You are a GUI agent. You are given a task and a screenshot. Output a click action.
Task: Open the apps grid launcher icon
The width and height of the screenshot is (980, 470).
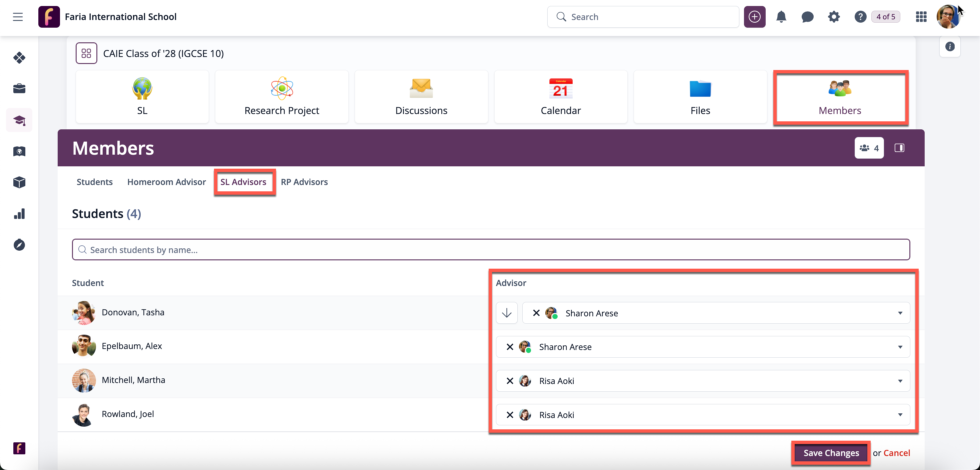(921, 17)
